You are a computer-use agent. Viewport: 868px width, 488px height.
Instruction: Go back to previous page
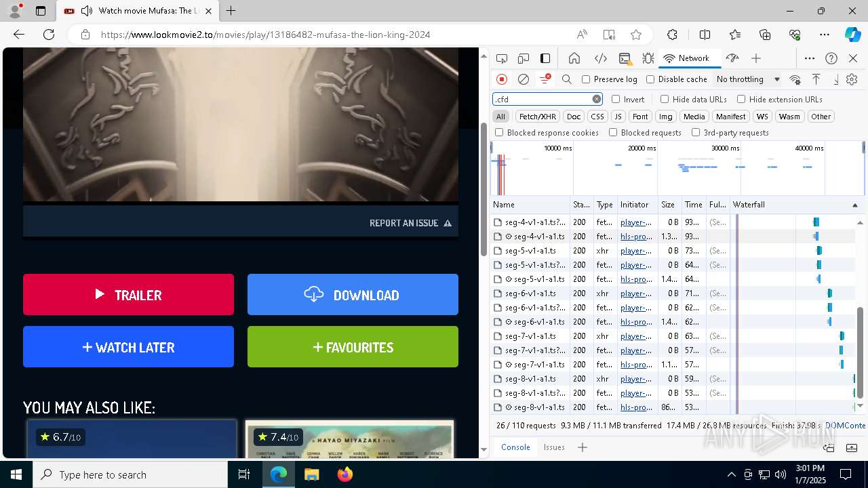tap(19, 35)
